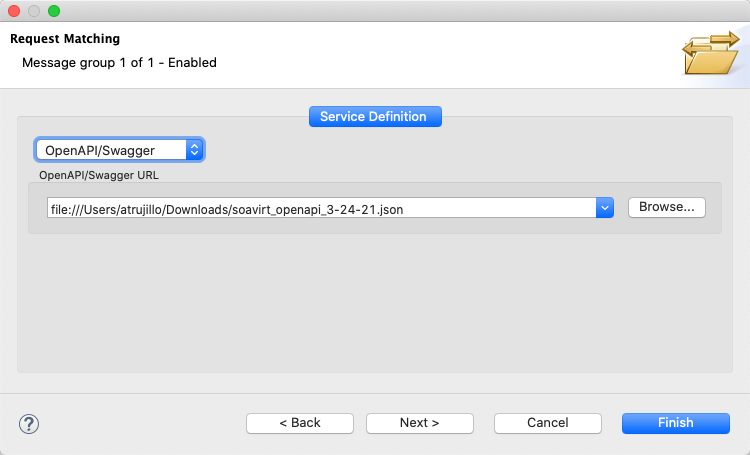Open the help question mark icon

point(29,424)
